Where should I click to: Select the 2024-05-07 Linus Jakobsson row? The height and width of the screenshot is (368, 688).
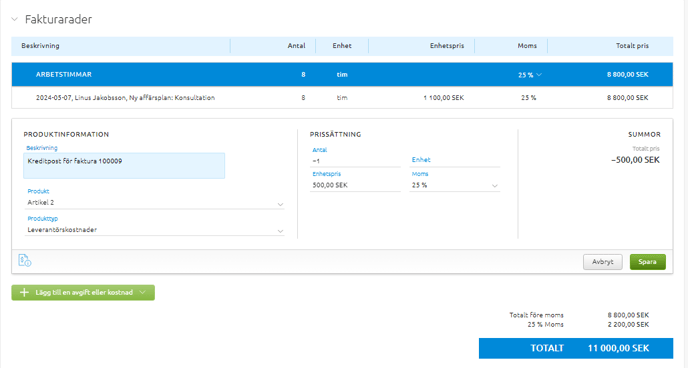tap(342, 98)
